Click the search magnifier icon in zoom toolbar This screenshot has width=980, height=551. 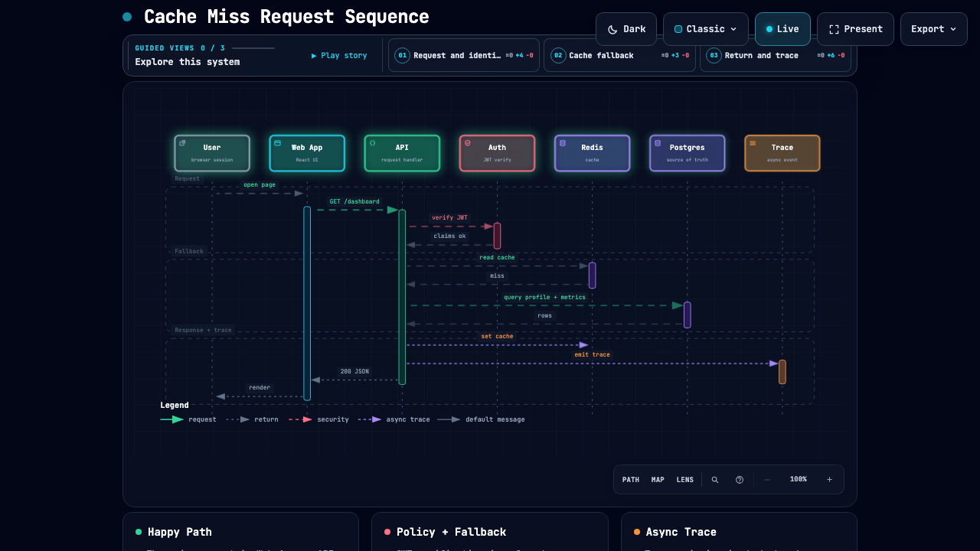tap(715, 480)
